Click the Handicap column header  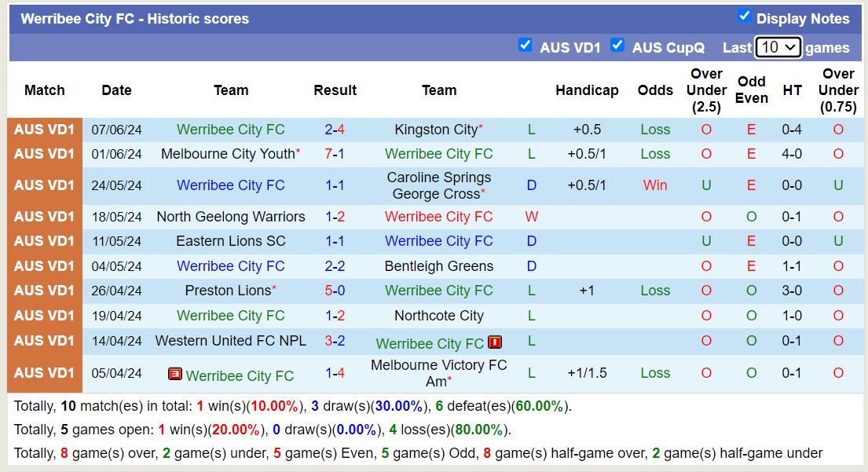coord(587,90)
